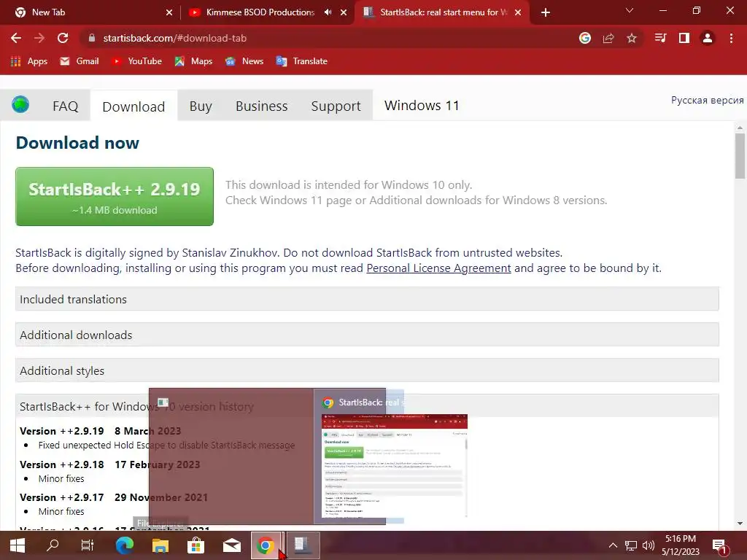Open the Support tab
The image size is (747, 560).
click(x=336, y=106)
